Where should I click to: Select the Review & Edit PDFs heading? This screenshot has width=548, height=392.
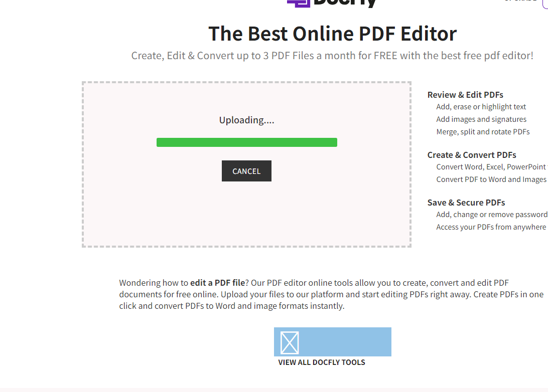click(465, 95)
